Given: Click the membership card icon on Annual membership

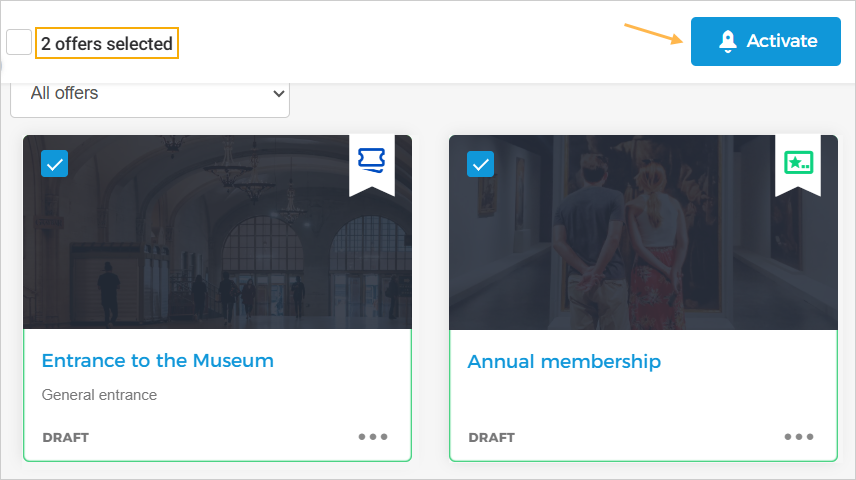Looking at the screenshot, I should pyautogui.click(x=798, y=162).
